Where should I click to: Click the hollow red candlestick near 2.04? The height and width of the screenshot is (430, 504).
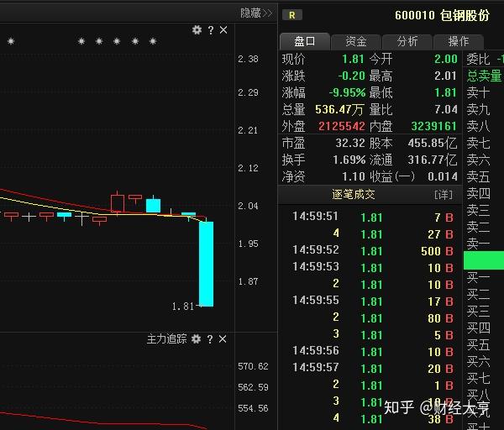click(118, 202)
